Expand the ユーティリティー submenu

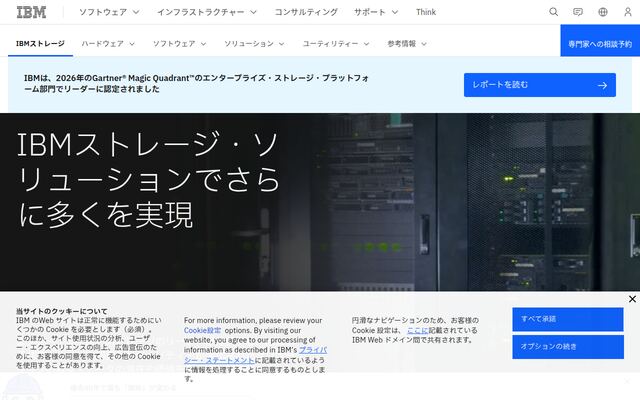coord(336,44)
